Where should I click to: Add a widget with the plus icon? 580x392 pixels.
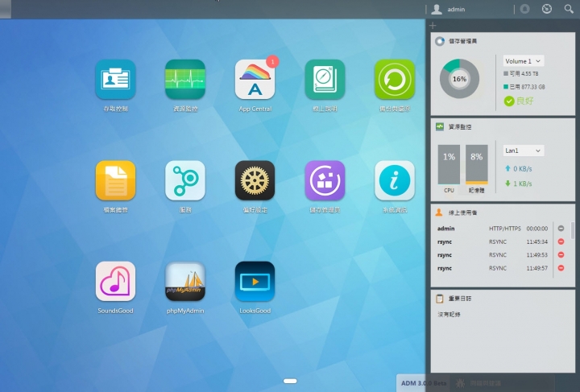433,26
